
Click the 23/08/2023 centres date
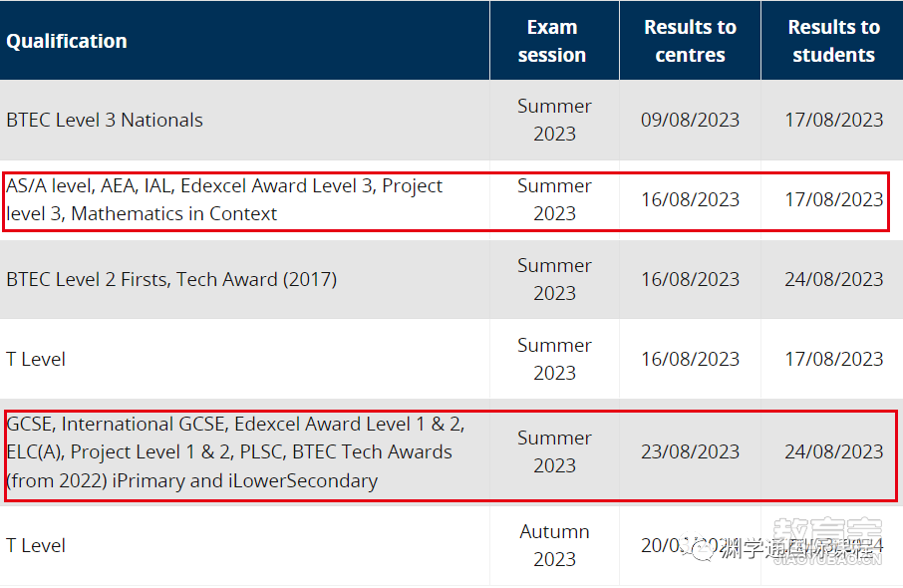coord(690,451)
